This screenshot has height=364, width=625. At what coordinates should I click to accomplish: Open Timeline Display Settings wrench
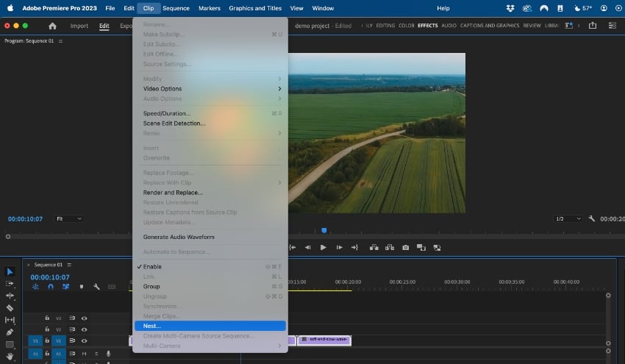(96, 287)
